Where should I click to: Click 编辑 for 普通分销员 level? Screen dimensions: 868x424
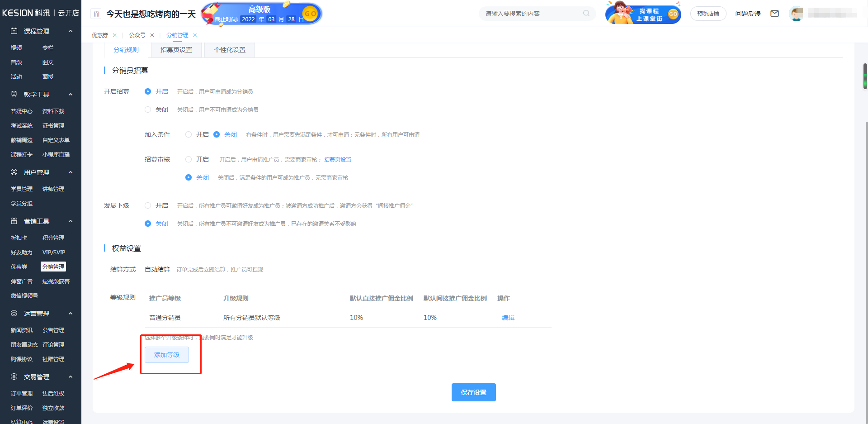coord(508,318)
